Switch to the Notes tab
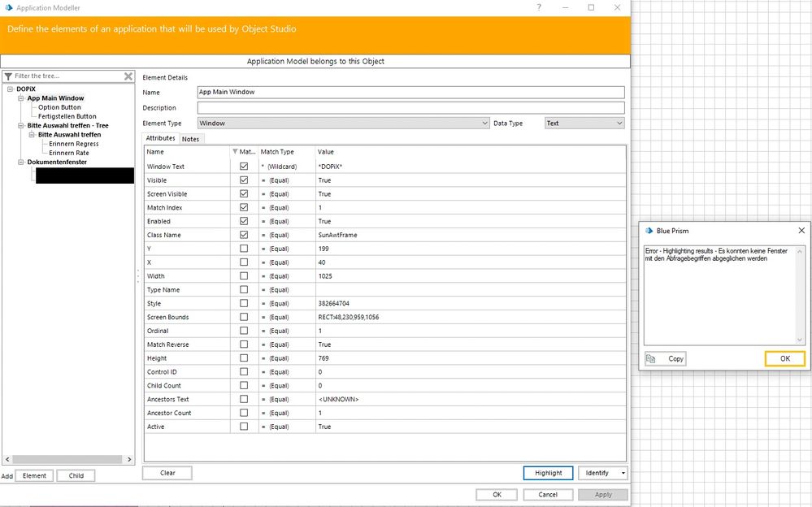The image size is (812, 507). pyautogui.click(x=190, y=139)
